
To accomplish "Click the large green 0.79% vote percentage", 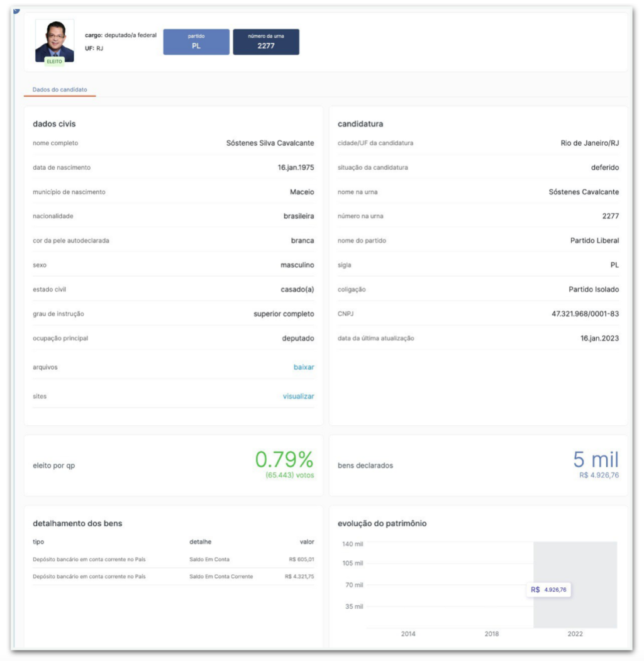I will 284,460.
